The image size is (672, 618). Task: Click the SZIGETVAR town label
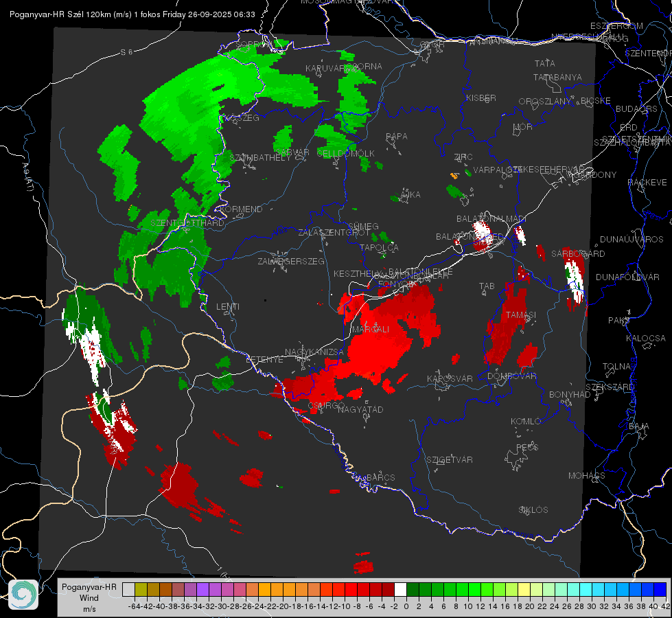449,460
